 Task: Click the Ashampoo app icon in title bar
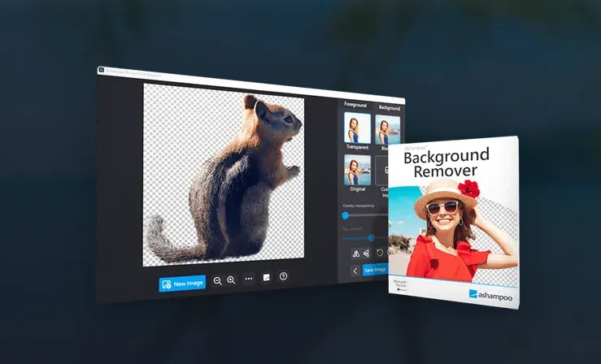coord(101,71)
